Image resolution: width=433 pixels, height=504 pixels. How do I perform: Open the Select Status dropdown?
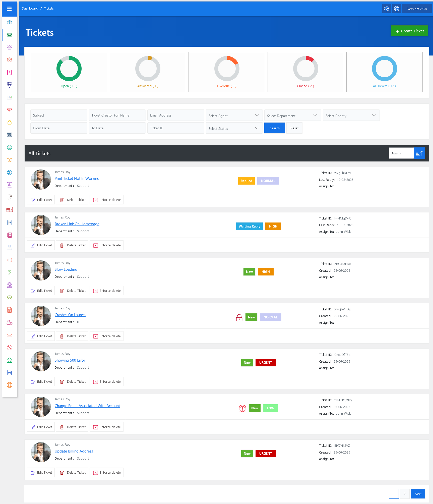(x=234, y=128)
